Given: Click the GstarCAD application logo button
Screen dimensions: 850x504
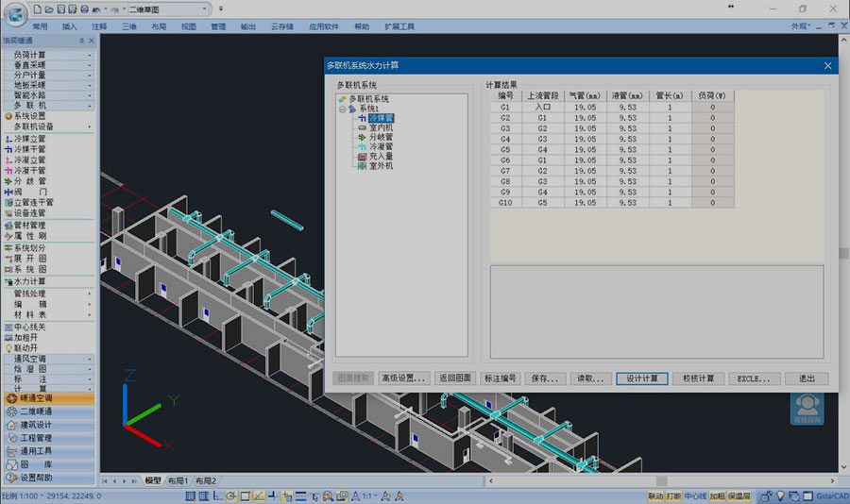Looking at the screenshot, I should pos(13,13).
